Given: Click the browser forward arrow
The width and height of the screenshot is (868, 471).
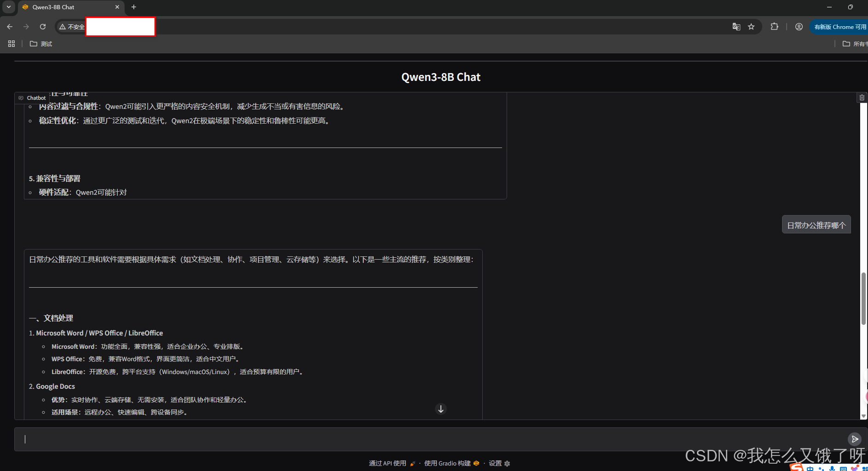Looking at the screenshot, I should click(26, 27).
